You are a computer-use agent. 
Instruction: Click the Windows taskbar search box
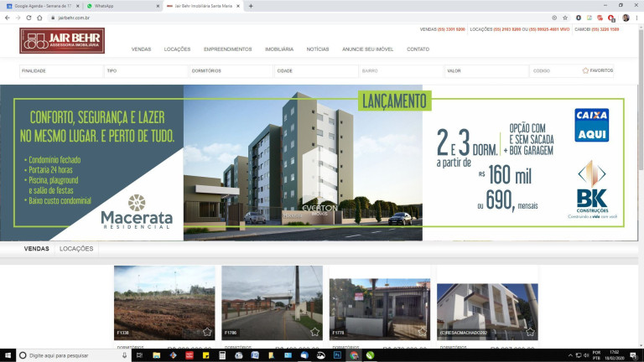(x=74, y=355)
